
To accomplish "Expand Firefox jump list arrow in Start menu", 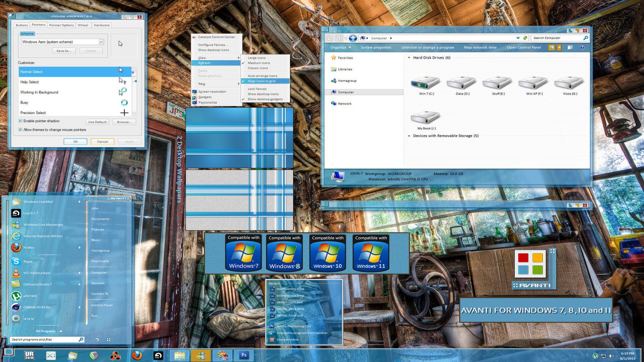I will click(79, 247).
